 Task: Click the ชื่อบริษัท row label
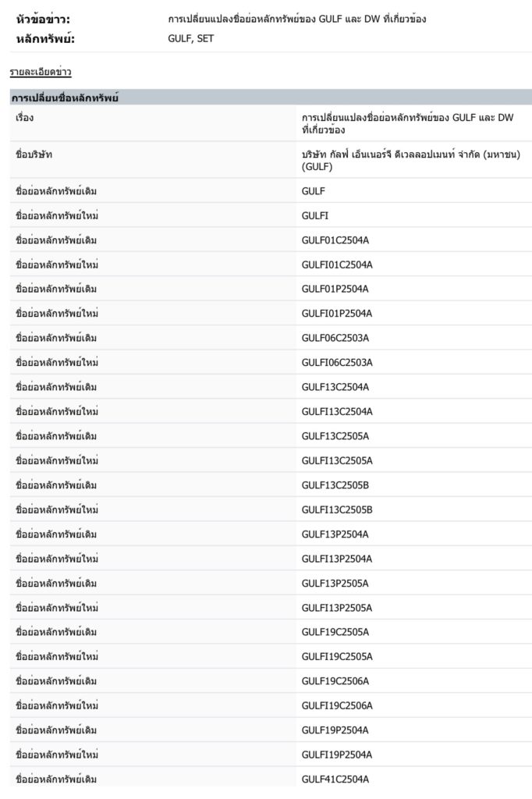tap(34, 154)
